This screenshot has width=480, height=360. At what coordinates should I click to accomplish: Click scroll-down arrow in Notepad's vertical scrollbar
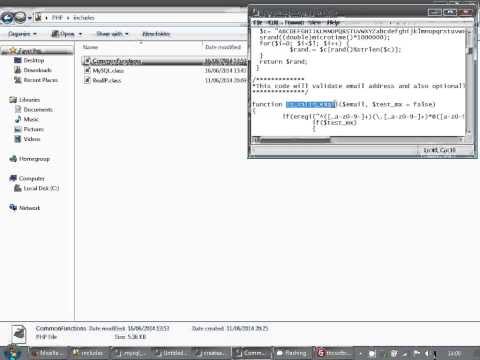(470, 132)
